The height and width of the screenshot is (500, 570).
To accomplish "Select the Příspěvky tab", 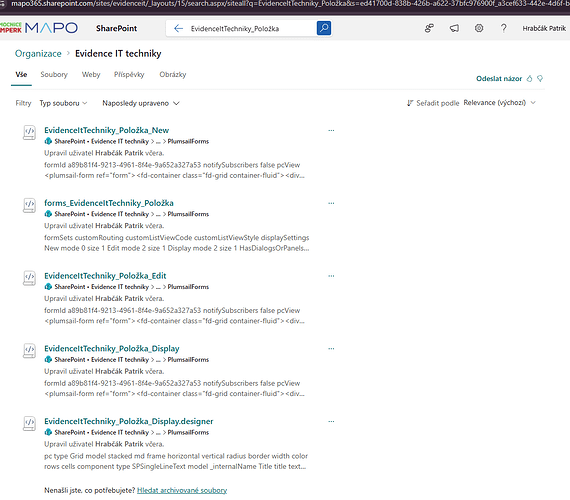I will coord(129,75).
